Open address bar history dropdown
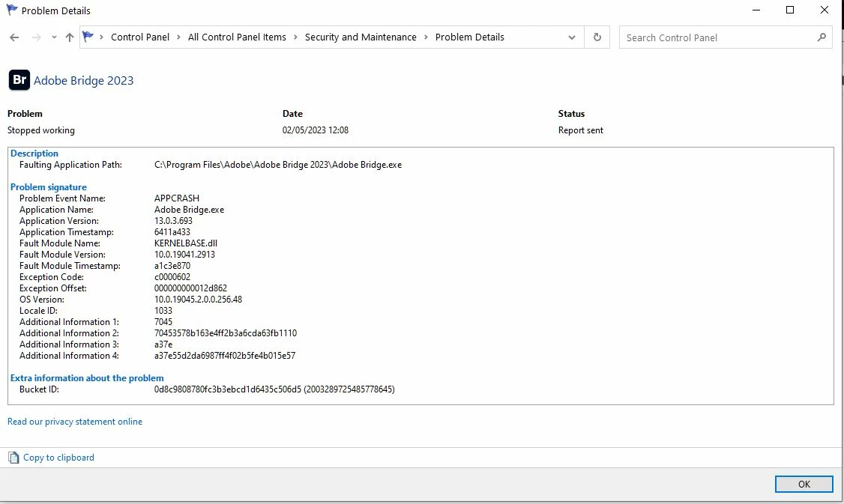 pos(572,37)
